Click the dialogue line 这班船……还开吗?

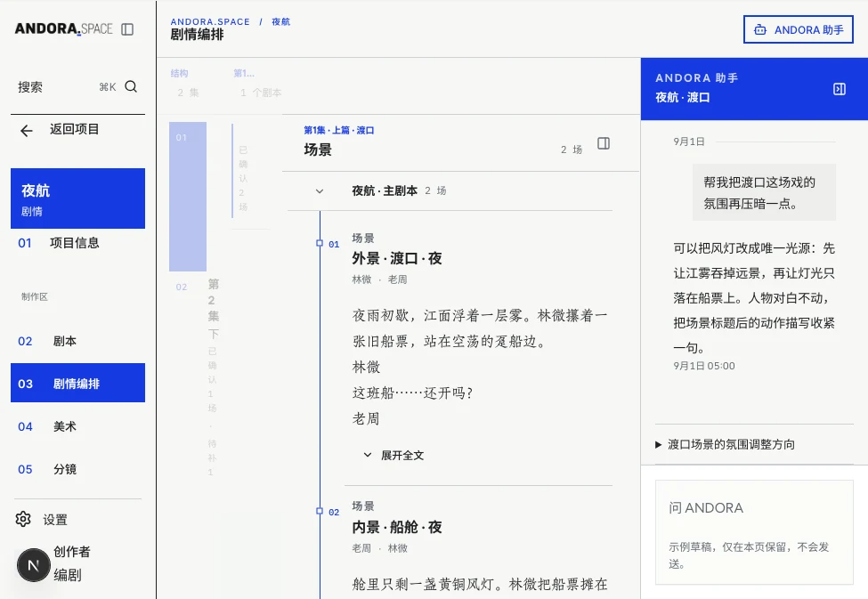pos(412,393)
